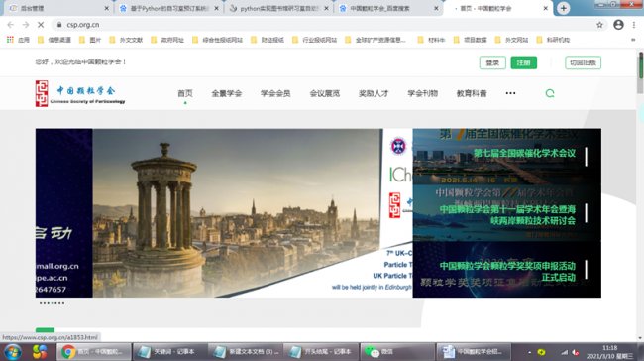Click the site's search icon
The image size is (644, 361).
click(x=550, y=93)
